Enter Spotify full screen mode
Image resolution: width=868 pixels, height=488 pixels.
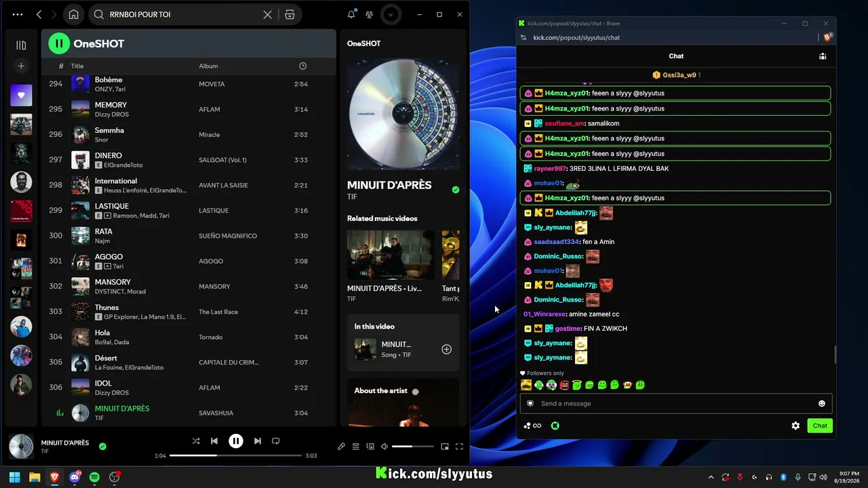(459, 447)
